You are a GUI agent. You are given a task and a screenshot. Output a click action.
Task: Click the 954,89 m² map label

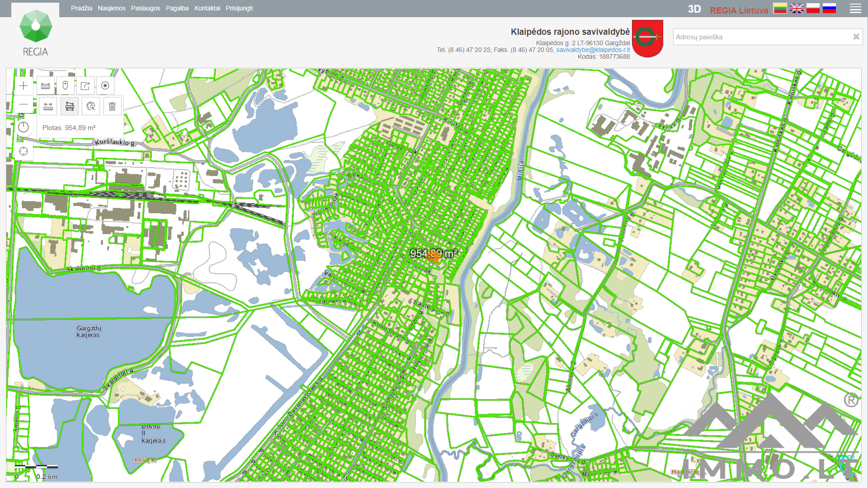[x=433, y=253]
